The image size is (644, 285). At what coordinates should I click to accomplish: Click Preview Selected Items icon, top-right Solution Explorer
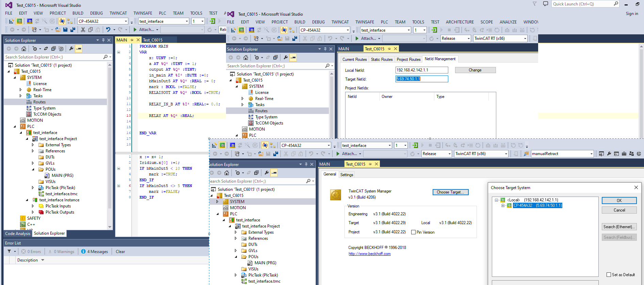click(x=293, y=57)
